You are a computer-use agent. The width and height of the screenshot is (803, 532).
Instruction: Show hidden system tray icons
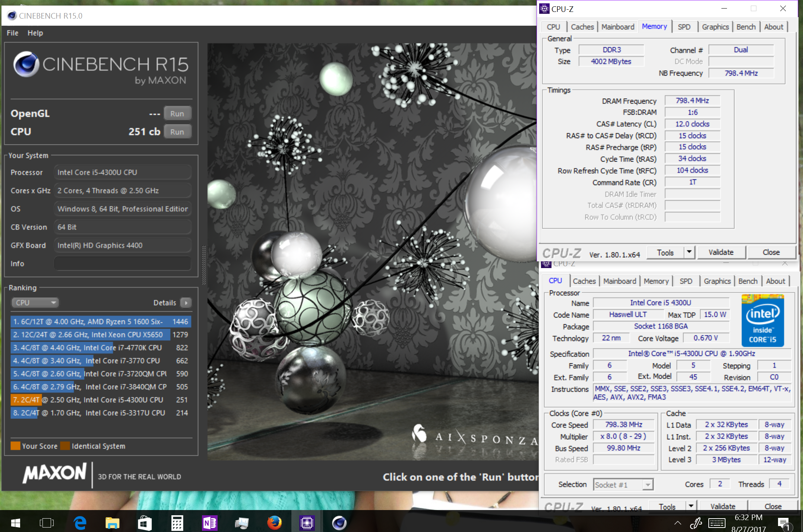(x=678, y=523)
